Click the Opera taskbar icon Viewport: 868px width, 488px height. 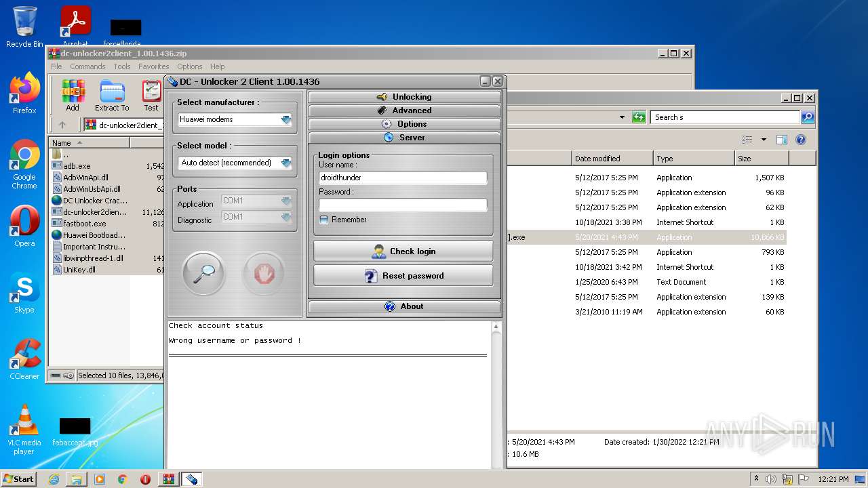tap(145, 479)
